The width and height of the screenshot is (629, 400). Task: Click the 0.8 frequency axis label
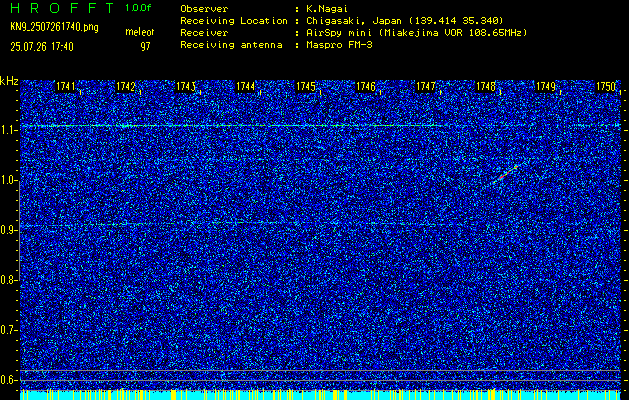tap(8, 280)
